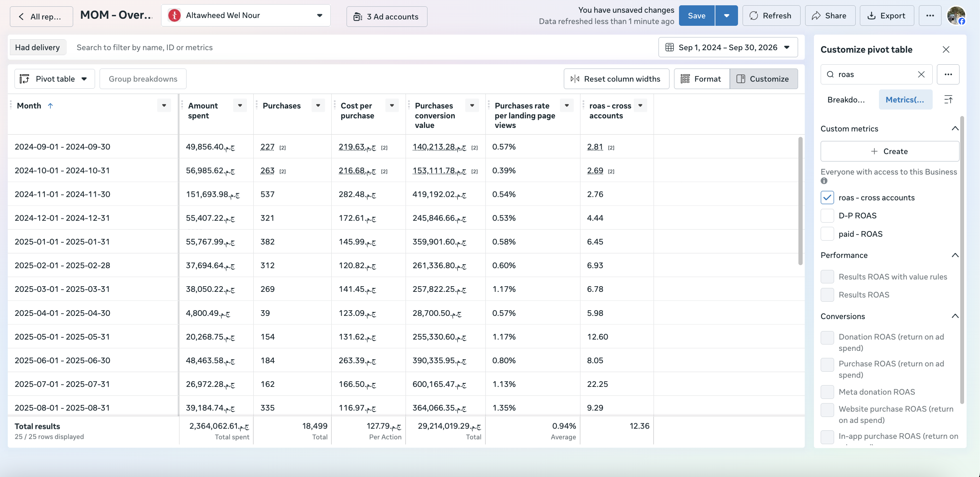The height and width of the screenshot is (477, 980).
Task: Check Purchase ROAS (return on ad spend)
Action: (827, 365)
